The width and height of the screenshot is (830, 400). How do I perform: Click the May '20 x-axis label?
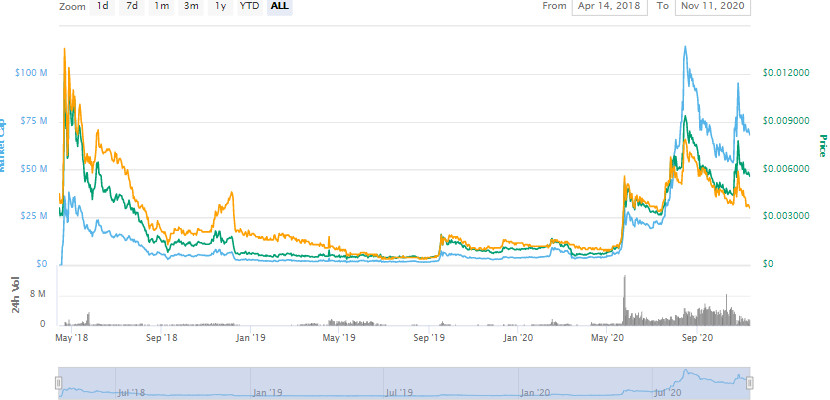(607, 337)
